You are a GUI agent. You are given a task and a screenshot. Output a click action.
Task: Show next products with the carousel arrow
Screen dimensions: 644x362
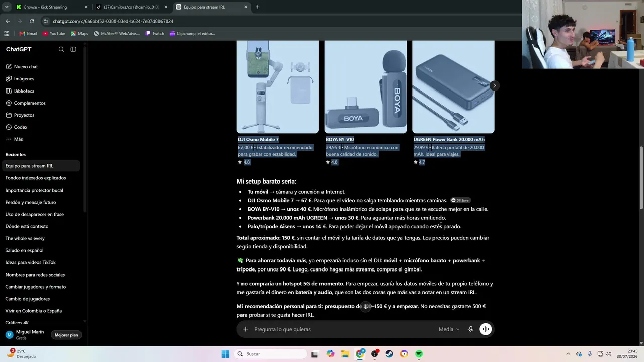[x=494, y=85]
